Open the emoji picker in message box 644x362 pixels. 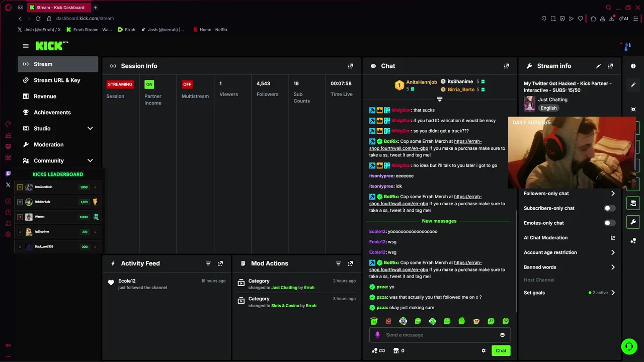[502, 335]
